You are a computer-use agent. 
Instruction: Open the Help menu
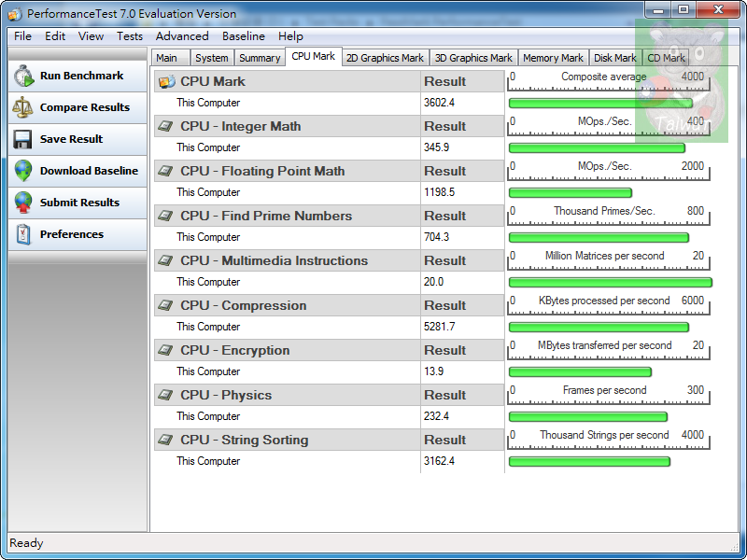click(290, 36)
